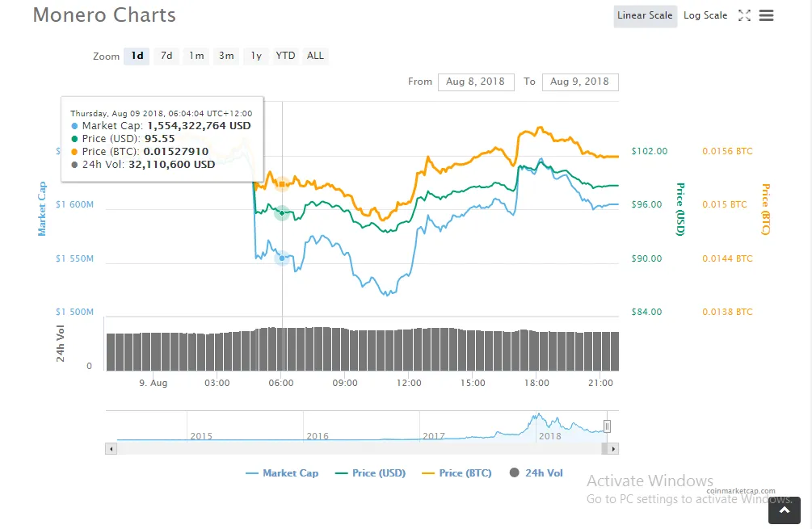Toggle 24h Vol series in legend
This screenshot has width=812, height=529.
pos(536,473)
